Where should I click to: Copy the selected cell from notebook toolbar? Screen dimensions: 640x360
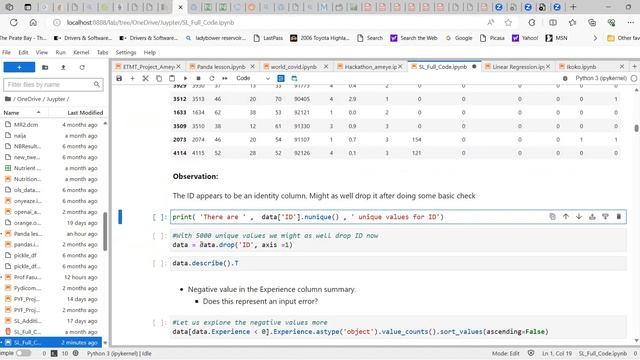coord(159,78)
